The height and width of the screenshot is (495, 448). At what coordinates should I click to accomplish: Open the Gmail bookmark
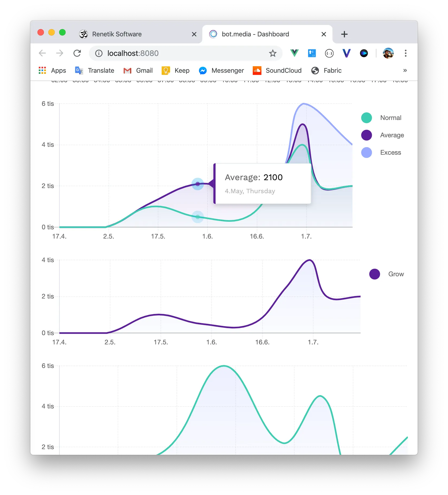click(138, 71)
